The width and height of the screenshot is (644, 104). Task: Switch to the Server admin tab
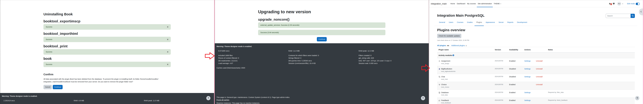click(x=501, y=22)
